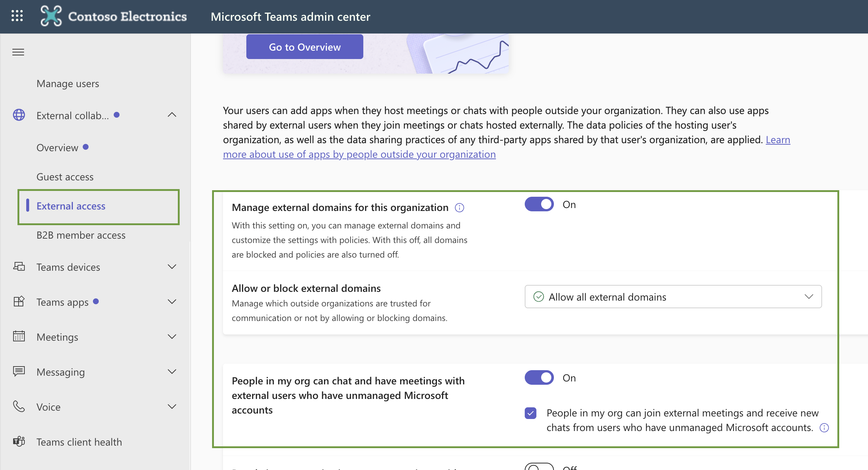
Task: Toggle chat with unmanaged Microsoft accounts switch
Action: coord(539,378)
